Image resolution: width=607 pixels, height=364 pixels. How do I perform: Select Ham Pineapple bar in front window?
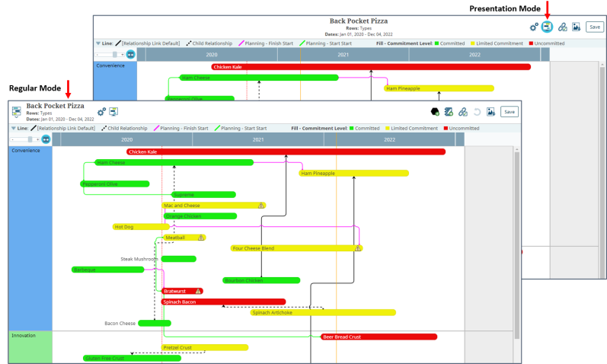point(354,173)
